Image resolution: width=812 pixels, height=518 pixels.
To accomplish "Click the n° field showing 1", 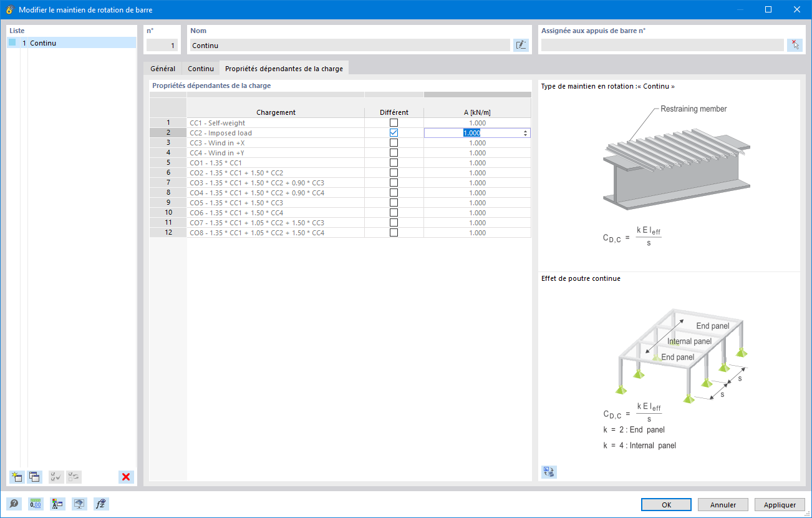I will (x=162, y=45).
